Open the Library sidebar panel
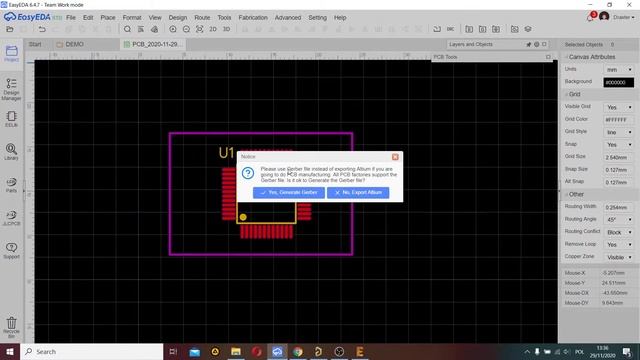640x360 pixels. (x=11, y=152)
